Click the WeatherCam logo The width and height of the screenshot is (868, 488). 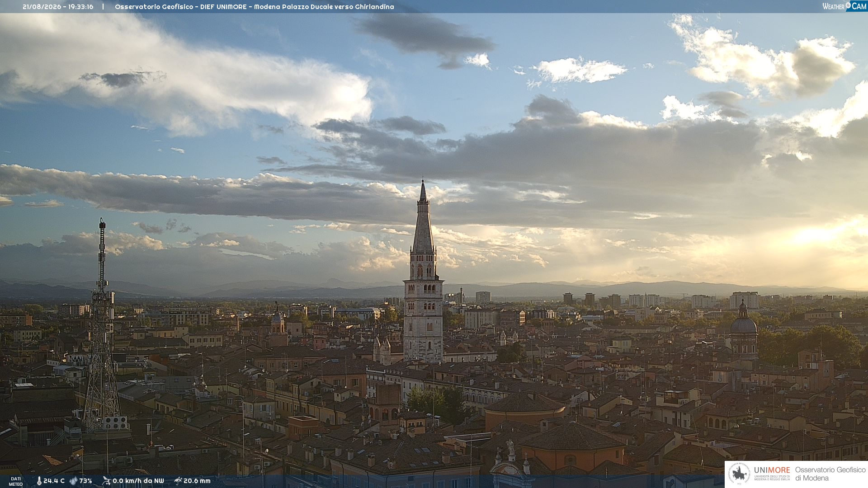844,6
